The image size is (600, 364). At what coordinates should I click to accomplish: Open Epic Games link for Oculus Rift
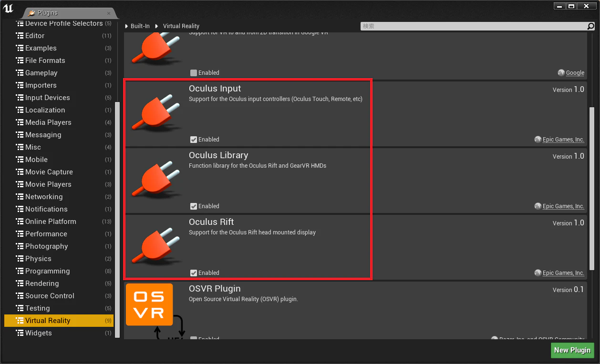pyautogui.click(x=563, y=273)
